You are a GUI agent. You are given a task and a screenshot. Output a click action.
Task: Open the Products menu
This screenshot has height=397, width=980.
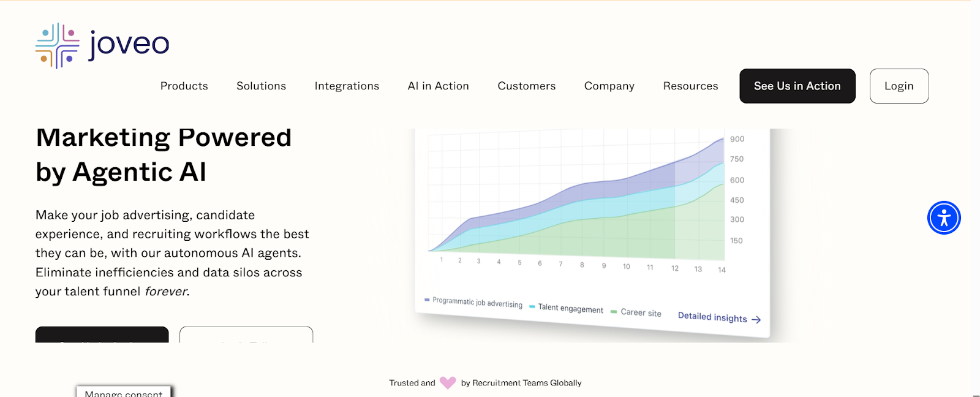pyautogui.click(x=184, y=86)
